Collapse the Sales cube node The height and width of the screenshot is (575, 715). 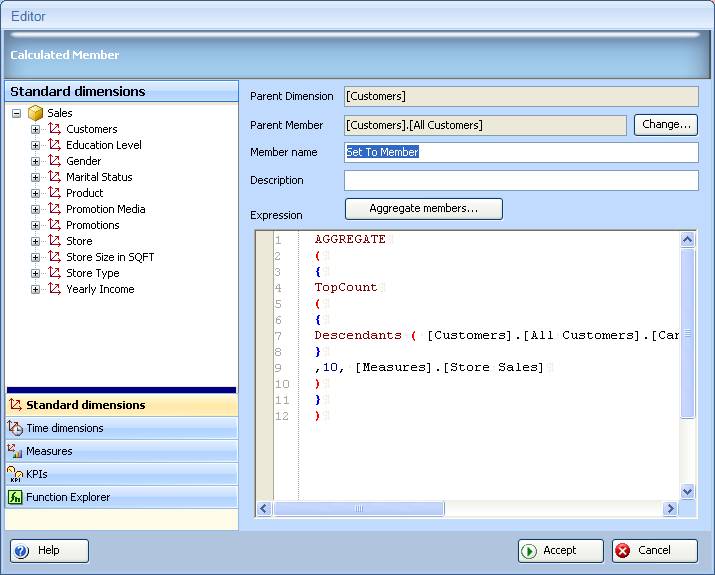pos(16,113)
